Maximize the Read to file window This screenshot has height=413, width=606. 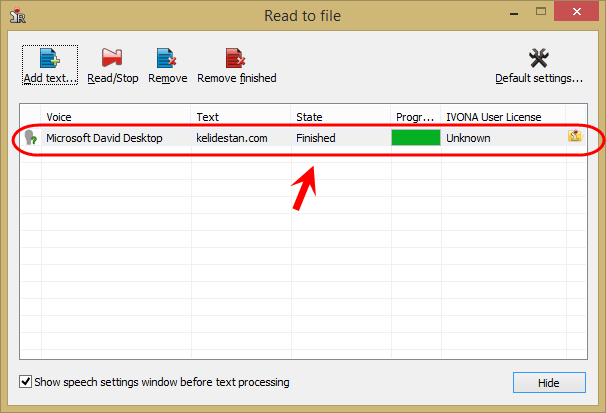coord(541,12)
